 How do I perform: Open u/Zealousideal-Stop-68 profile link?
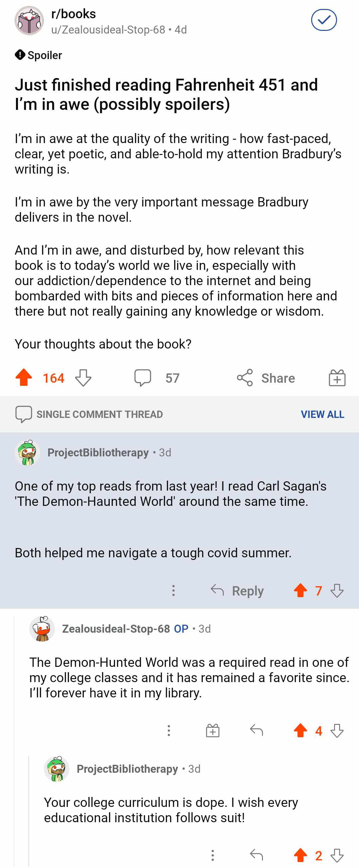point(108,30)
